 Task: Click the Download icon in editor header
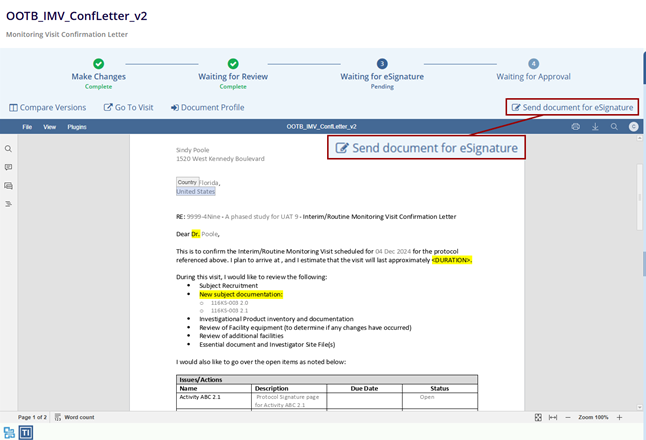coord(595,127)
